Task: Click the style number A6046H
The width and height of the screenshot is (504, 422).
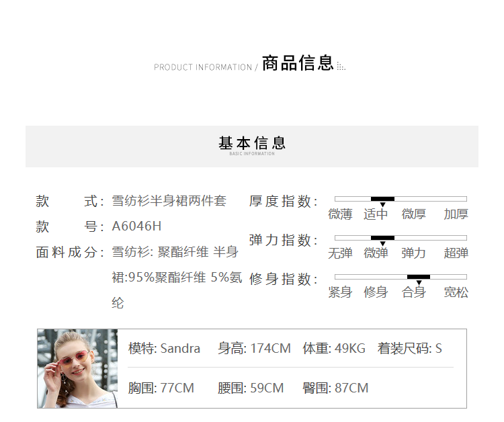Action: 136,226
